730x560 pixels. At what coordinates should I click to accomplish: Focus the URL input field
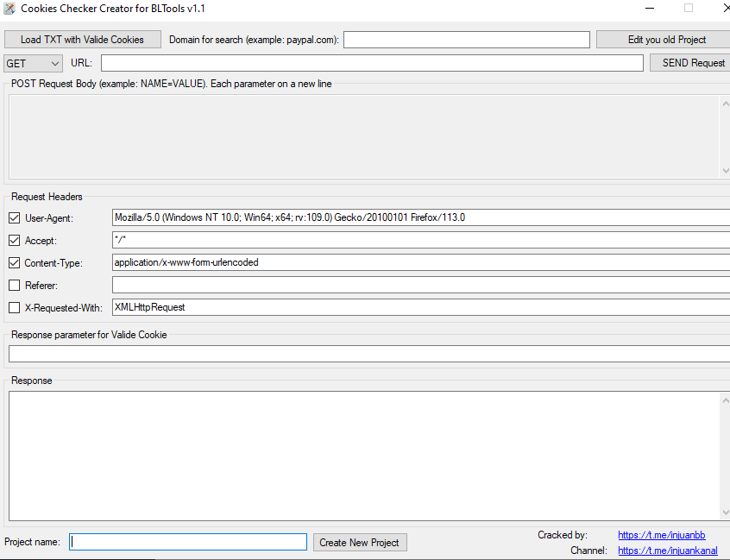coord(372,63)
